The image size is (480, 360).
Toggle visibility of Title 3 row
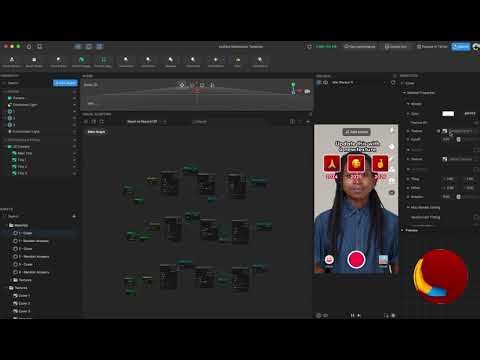coord(74,173)
